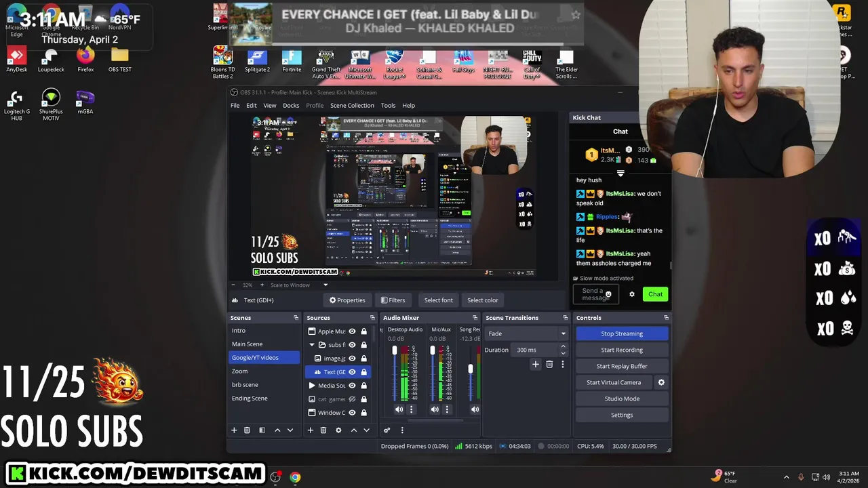Send message with green Chat button
The height and width of the screenshot is (488, 868).
coord(655,294)
